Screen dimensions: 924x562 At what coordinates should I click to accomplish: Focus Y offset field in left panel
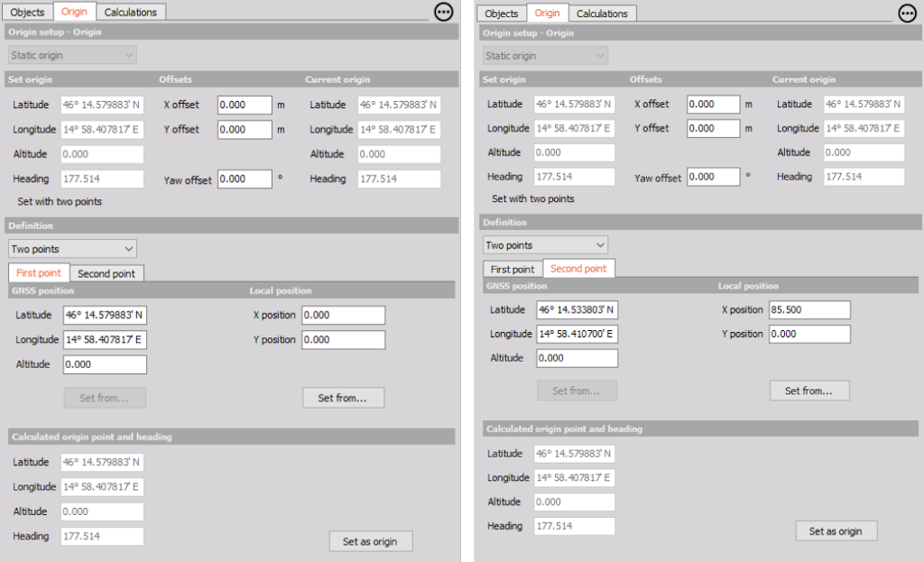click(x=245, y=130)
